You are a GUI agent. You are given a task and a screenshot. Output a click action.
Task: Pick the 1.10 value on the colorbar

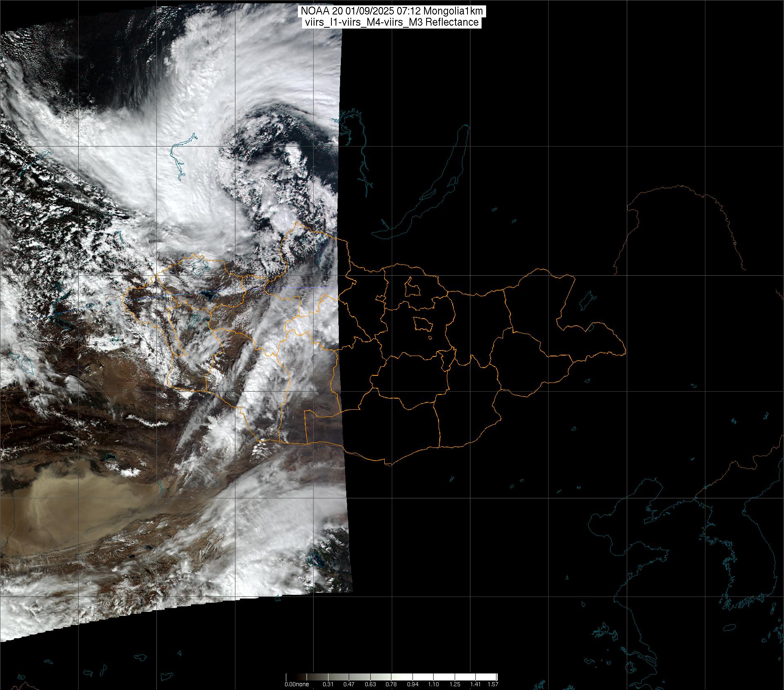433,684
